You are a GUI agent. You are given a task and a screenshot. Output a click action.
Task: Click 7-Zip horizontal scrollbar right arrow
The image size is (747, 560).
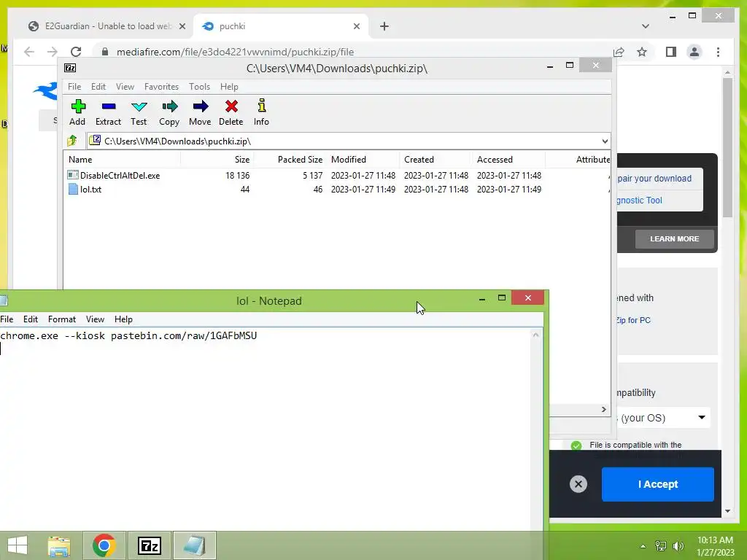pyautogui.click(x=603, y=410)
